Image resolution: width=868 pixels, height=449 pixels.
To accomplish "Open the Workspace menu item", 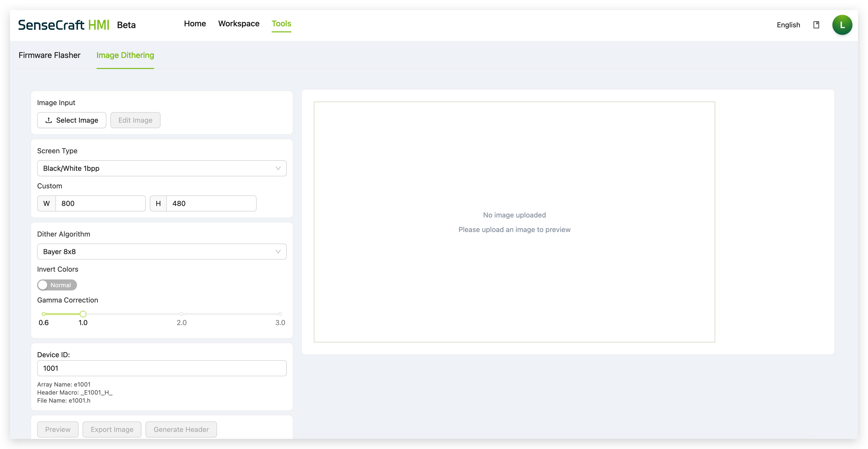I will coord(239,24).
